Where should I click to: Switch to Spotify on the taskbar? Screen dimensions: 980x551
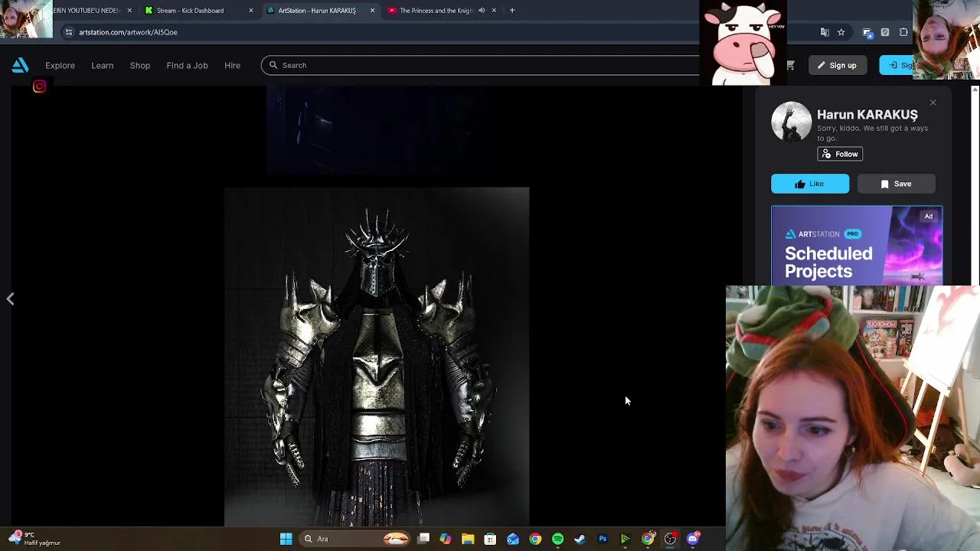coord(557,539)
